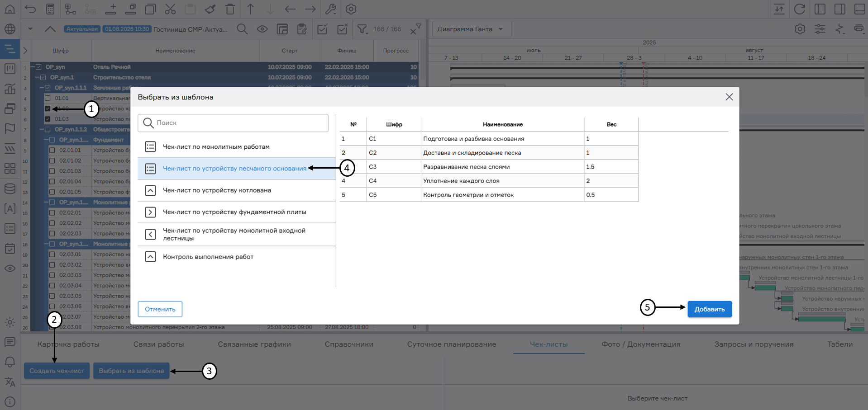Switch to the Чек-листы tab
Viewport: 868px width, 410px height.
coord(548,344)
